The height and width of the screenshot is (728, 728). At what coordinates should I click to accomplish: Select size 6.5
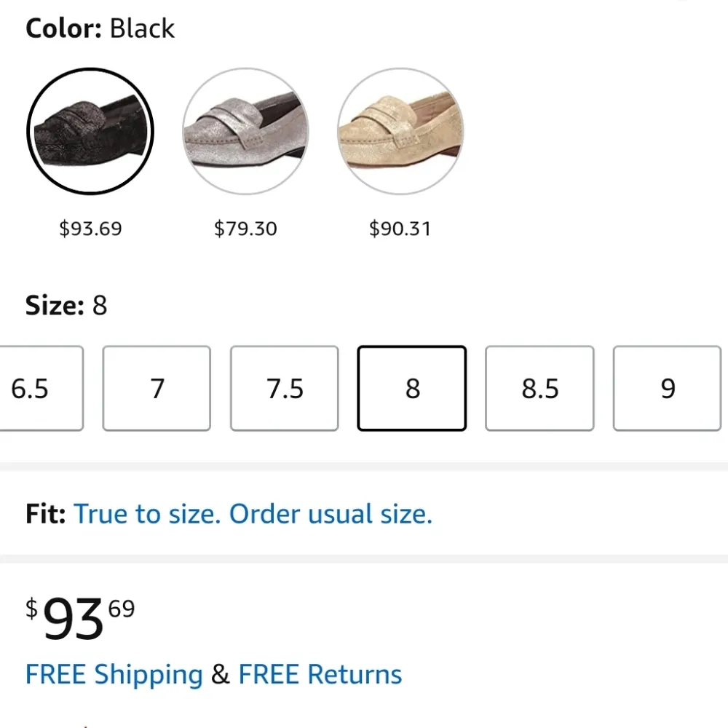pyautogui.click(x=28, y=388)
